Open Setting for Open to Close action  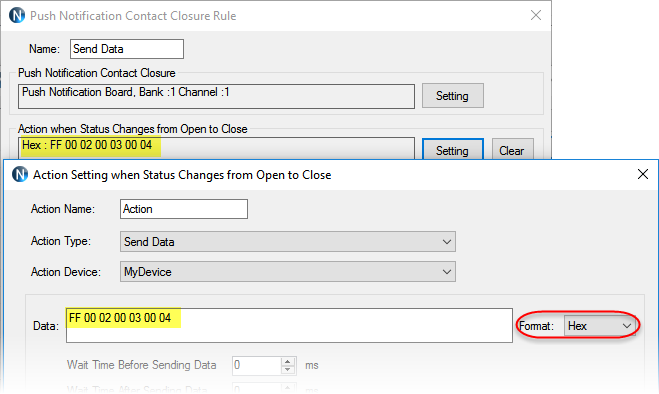point(453,150)
